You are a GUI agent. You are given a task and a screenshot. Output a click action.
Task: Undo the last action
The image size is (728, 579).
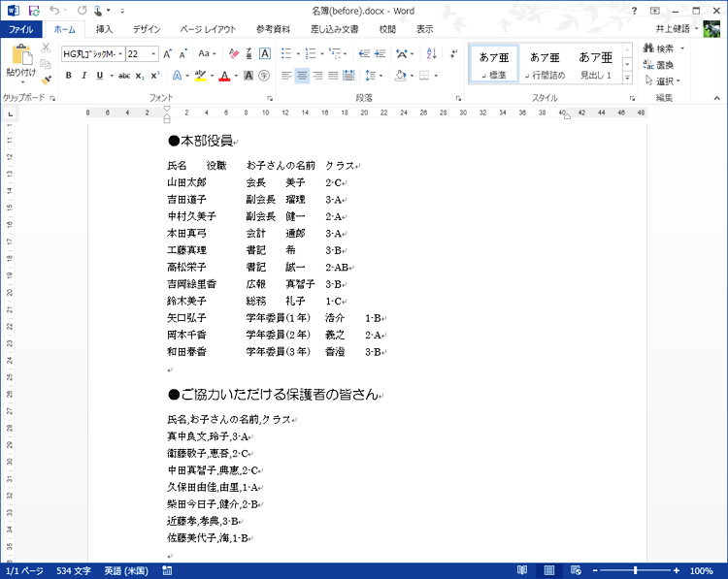tap(54, 11)
